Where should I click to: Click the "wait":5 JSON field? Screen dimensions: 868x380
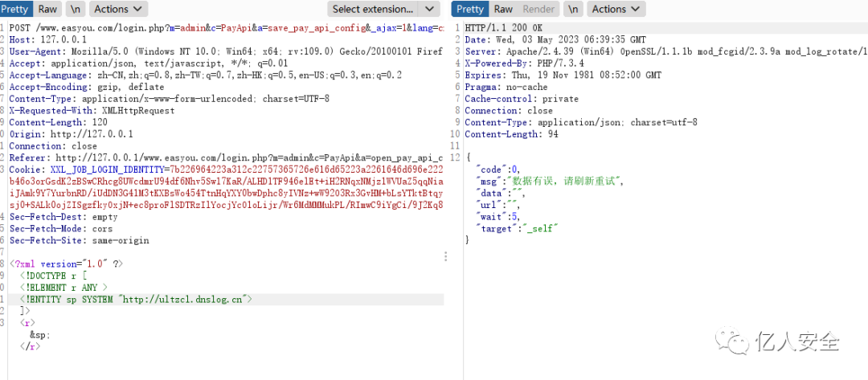point(497,217)
